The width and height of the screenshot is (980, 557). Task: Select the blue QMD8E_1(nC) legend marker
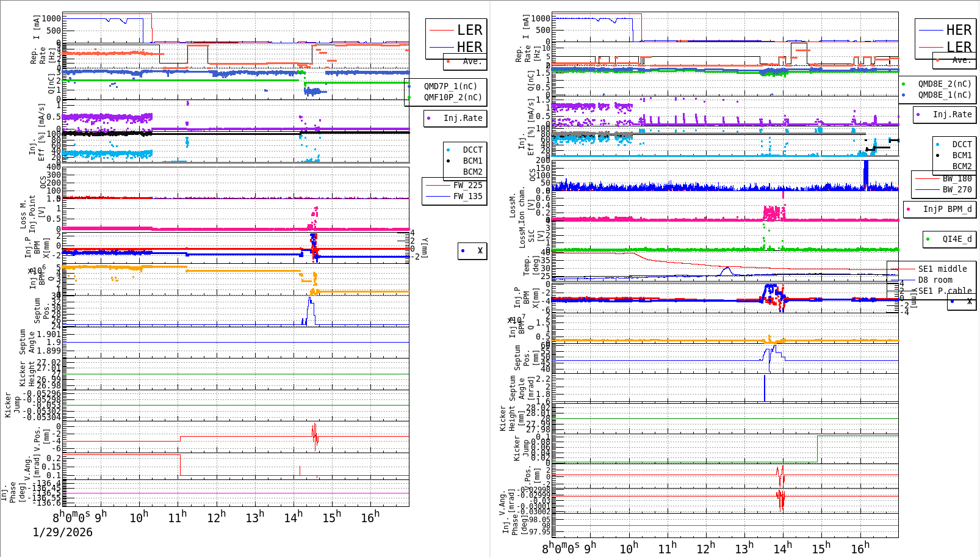[x=903, y=95]
